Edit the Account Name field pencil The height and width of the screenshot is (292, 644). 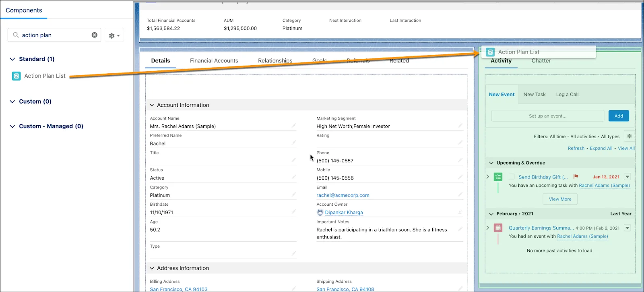click(x=294, y=126)
